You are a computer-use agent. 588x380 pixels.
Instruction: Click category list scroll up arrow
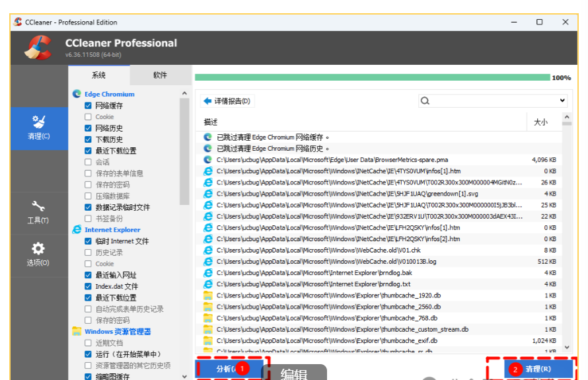coord(184,93)
